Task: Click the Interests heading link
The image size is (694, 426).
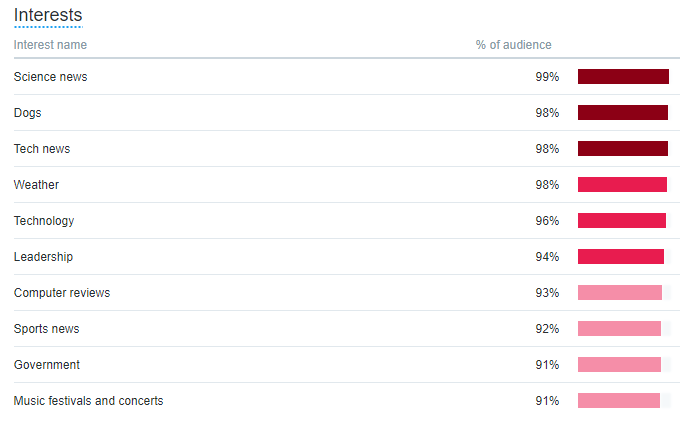Action: [x=48, y=15]
